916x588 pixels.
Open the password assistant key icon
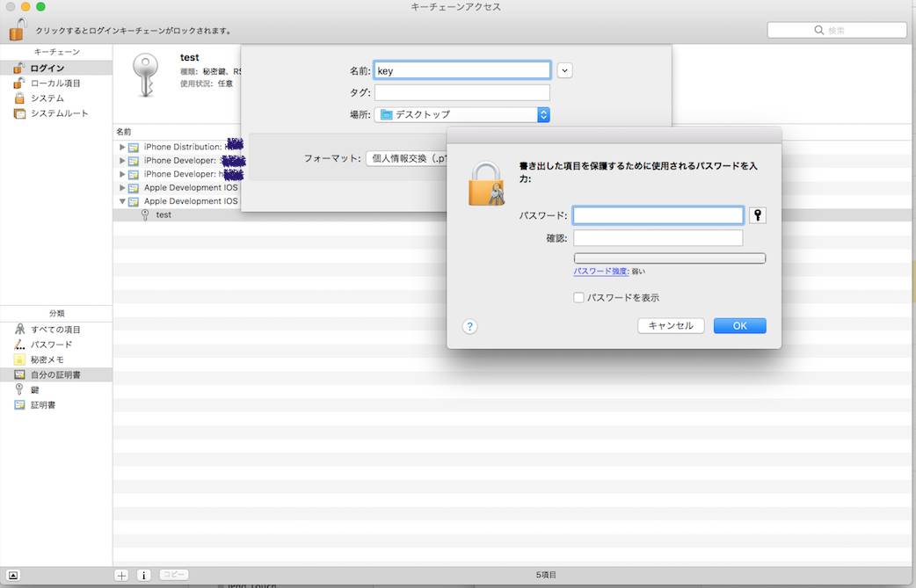coord(758,215)
